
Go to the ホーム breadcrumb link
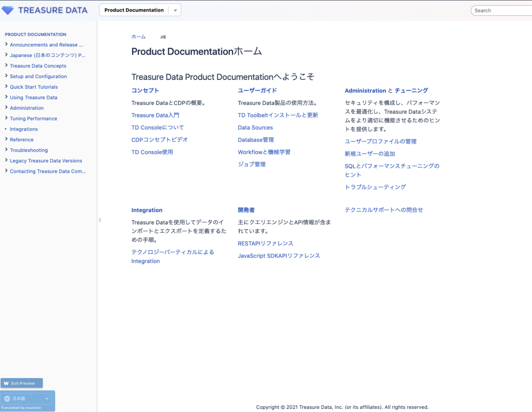tap(138, 37)
